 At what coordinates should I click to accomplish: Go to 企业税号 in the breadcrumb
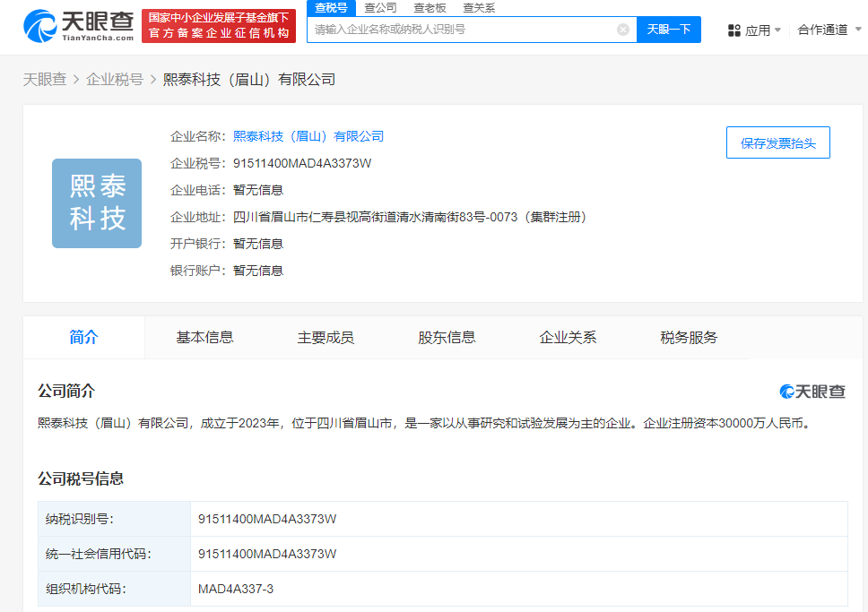115,80
